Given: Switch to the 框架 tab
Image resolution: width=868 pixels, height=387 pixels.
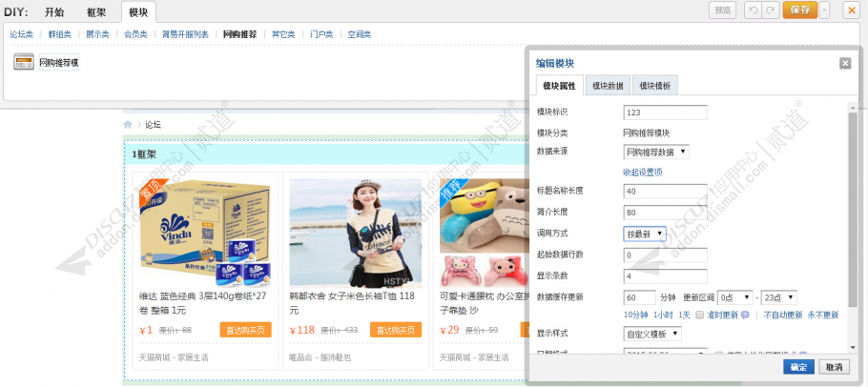Looking at the screenshot, I should click(96, 12).
